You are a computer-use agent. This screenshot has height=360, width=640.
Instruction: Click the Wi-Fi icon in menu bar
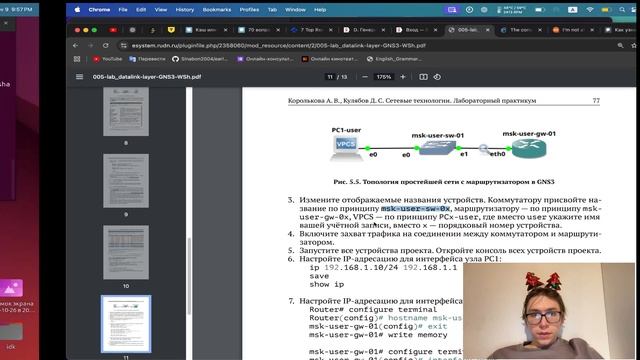pos(590,9)
